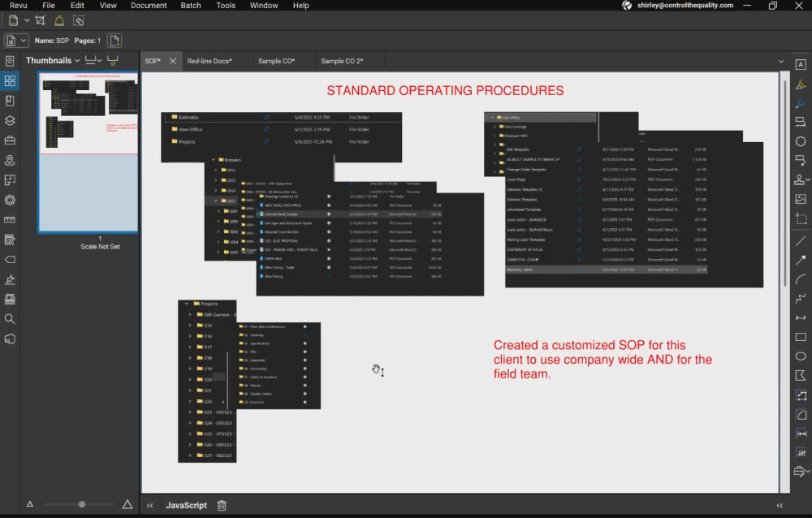Expand the right panel with double chevron
Image resolution: width=812 pixels, height=518 pixels.
click(780, 506)
